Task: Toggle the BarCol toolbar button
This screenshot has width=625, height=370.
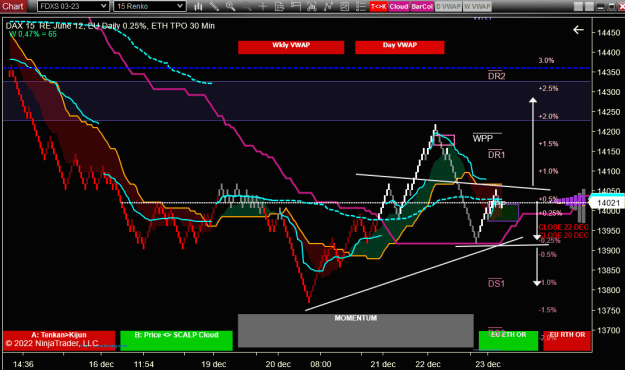Action: tap(422, 6)
